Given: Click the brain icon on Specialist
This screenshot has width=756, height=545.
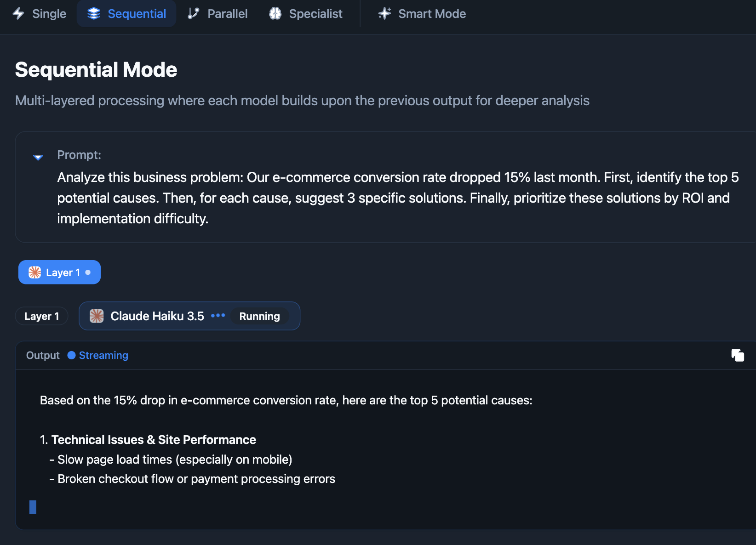Looking at the screenshot, I should [275, 14].
